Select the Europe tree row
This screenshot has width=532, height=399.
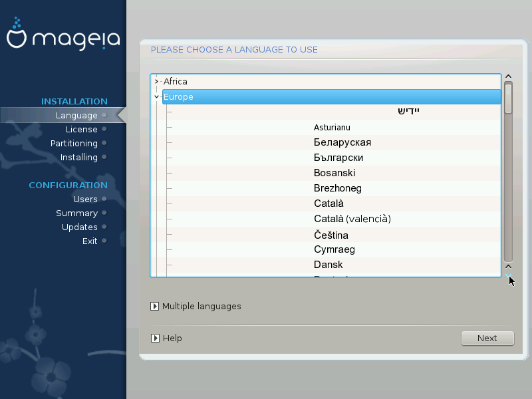(331, 96)
